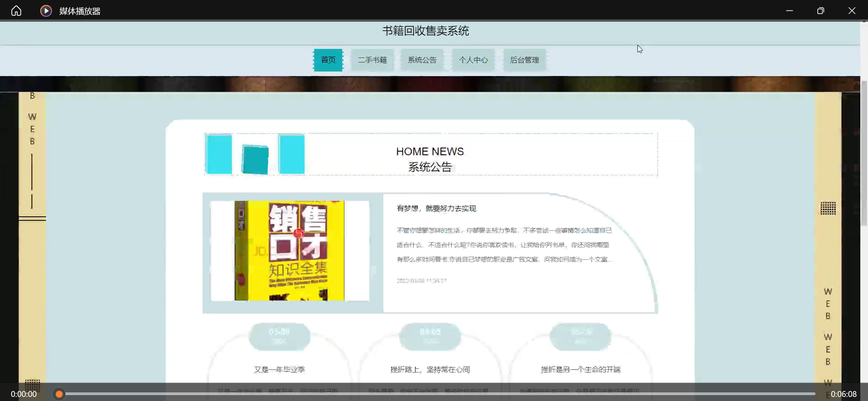The height and width of the screenshot is (401, 868).
Task: Open the article 挫折路上，坚持常在心间
Action: point(430,369)
